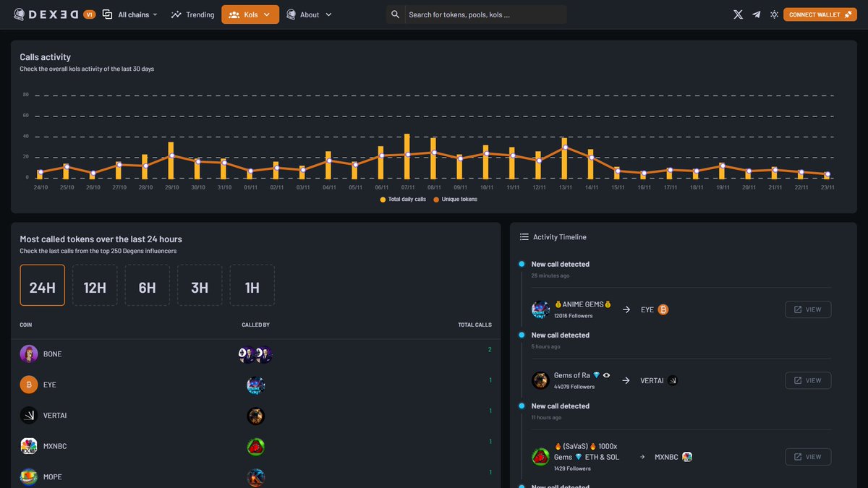Screen dimensions: 868x488
Task: Select the 6H time range
Action: (148, 285)
